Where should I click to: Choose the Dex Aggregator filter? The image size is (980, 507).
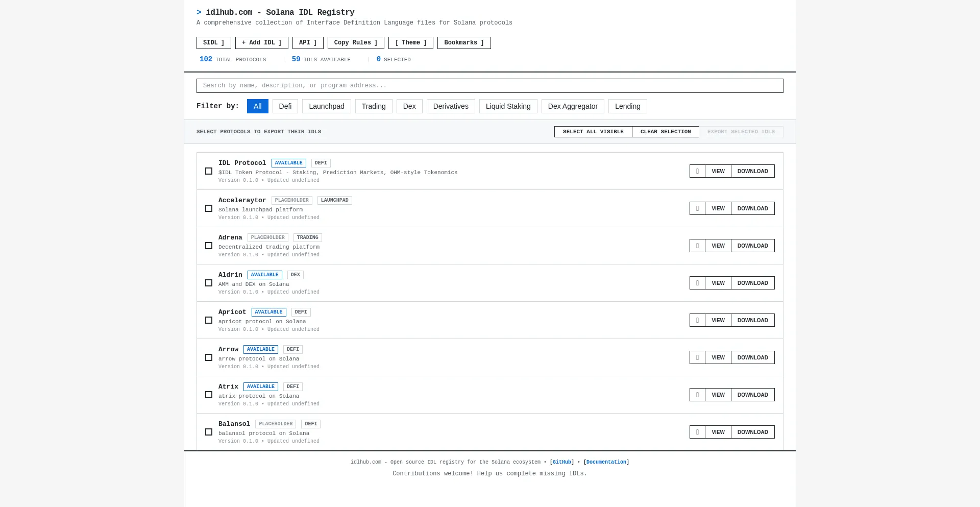[573, 106]
